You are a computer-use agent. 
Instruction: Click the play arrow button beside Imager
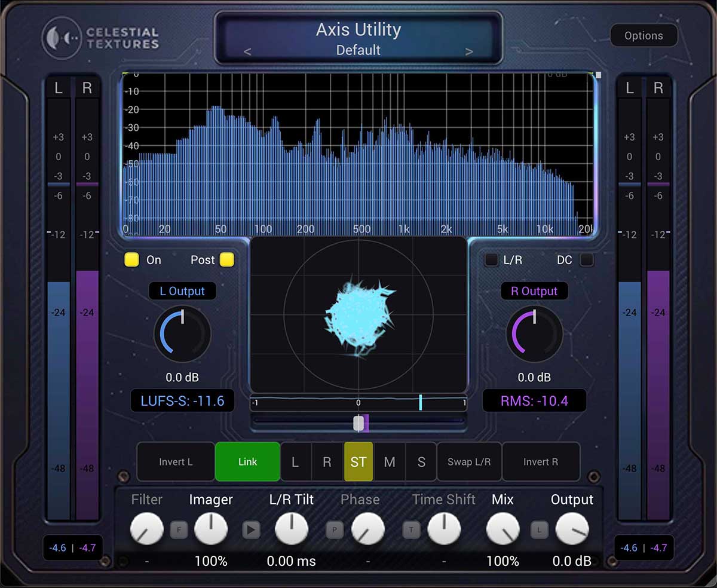pyautogui.click(x=252, y=529)
